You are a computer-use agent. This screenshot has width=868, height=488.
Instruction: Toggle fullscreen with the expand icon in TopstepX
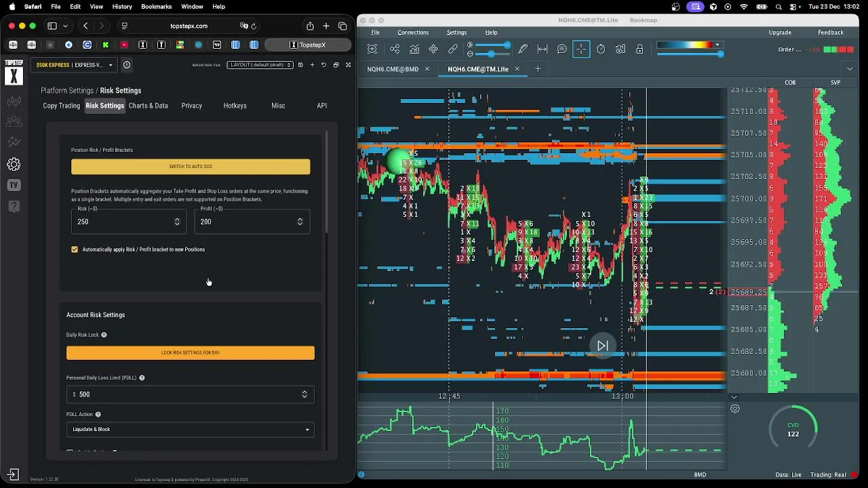pyautogui.click(x=348, y=65)
